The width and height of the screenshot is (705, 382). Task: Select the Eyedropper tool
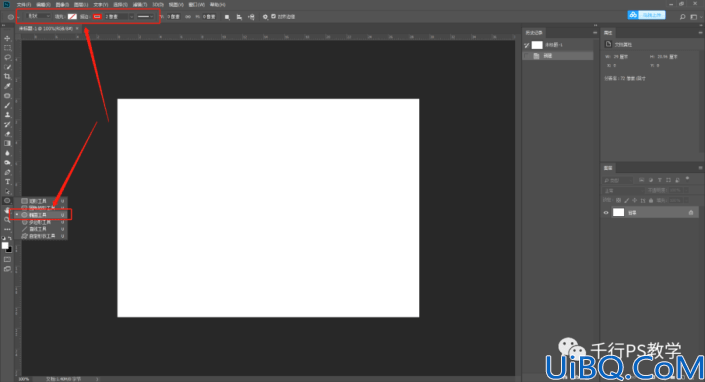(7, 86)
